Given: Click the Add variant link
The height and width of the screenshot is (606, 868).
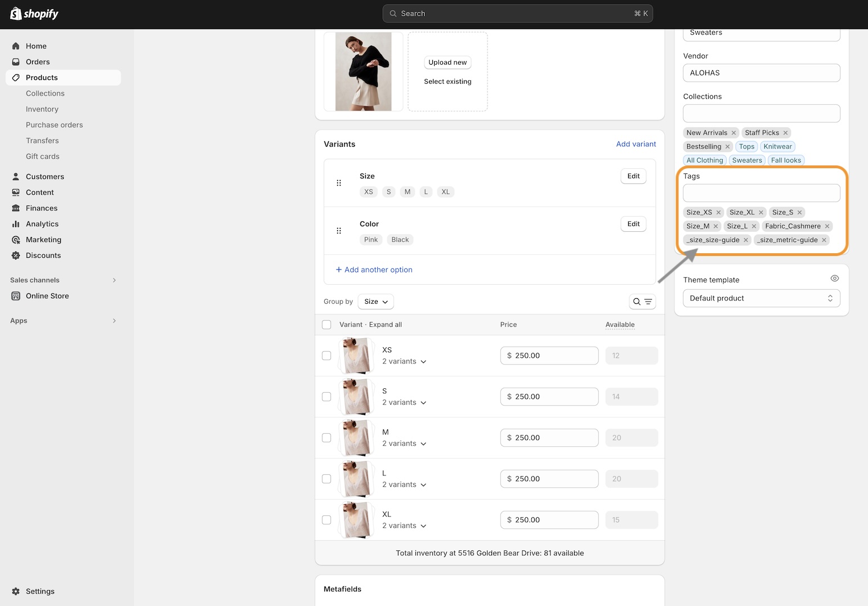Looking at the screenshot, I should pos(636,144).
